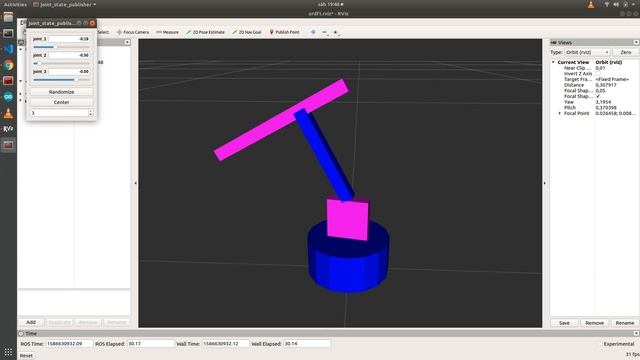
Task: Toggle the Invert Z Axis checkbox
Action: [598, 73]
